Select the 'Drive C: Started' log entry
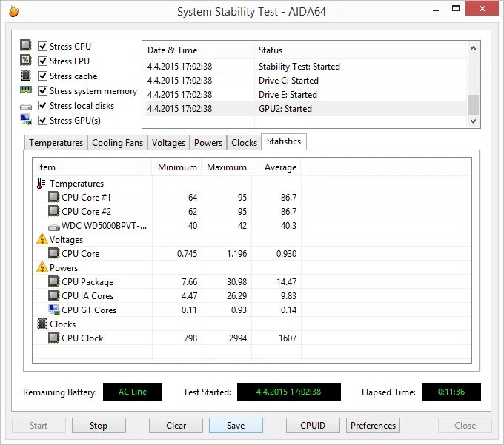Viewport: 504px width, 445px height. 305,81
